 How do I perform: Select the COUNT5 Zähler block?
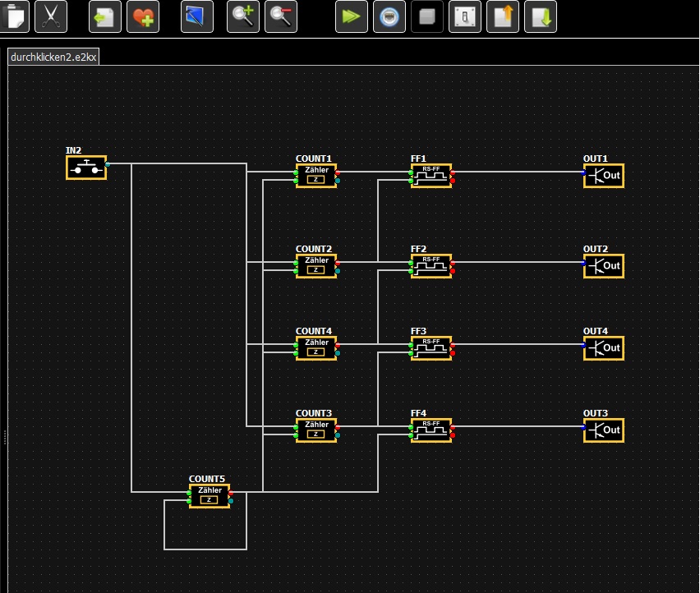[210, 496]
